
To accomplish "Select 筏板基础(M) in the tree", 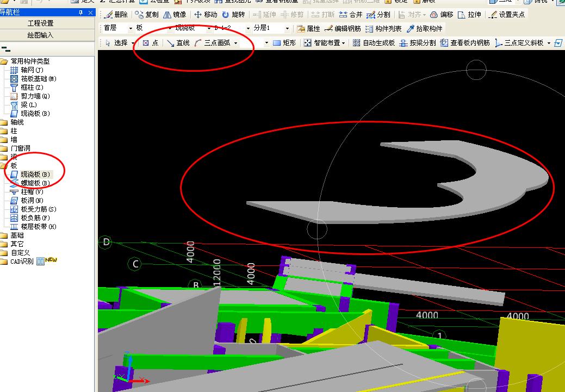I will pyautogui.click(x=39, y=78).
